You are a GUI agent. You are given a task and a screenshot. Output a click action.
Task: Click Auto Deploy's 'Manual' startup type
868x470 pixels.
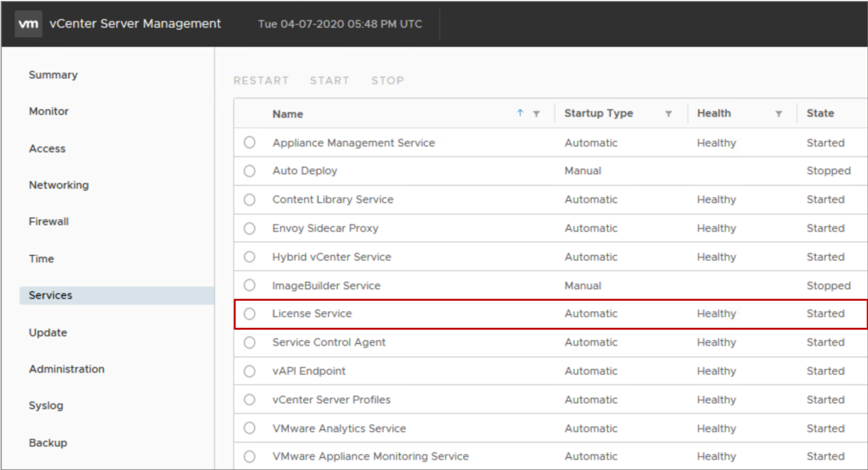tap(583, 171)
